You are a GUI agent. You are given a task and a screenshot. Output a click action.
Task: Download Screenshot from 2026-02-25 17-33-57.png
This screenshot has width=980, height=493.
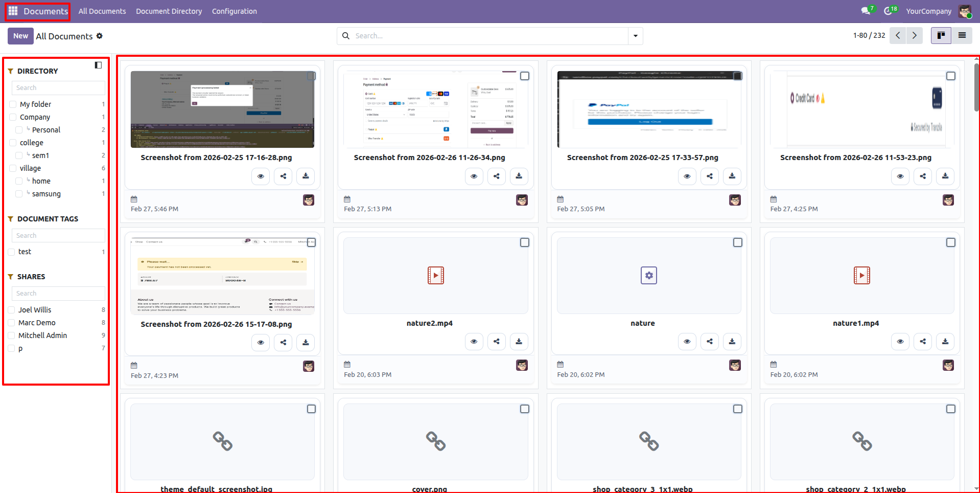coord(732,176)
